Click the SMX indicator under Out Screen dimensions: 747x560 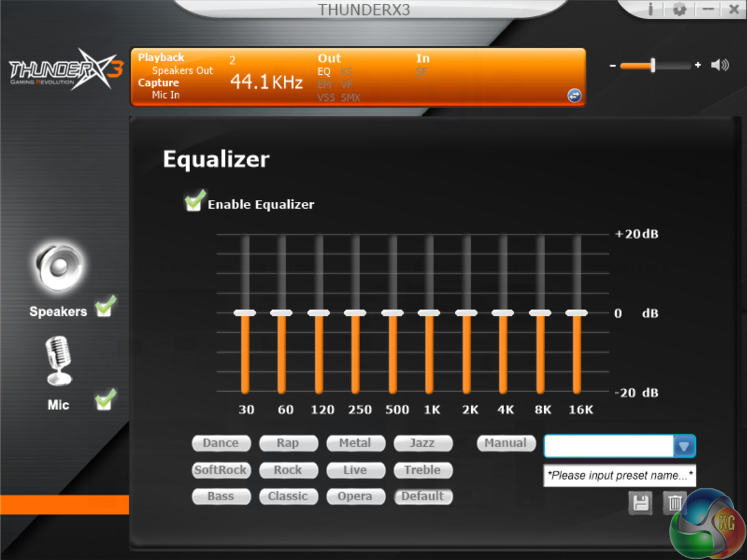point(351,98)
